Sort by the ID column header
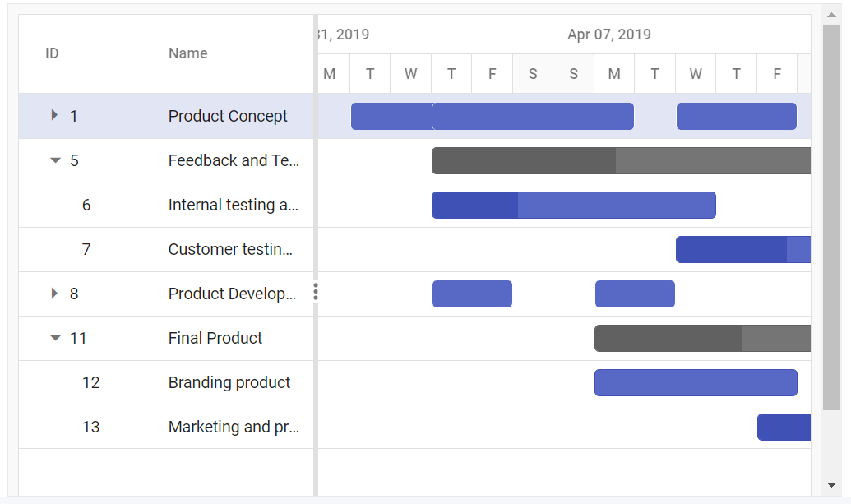 52,53
